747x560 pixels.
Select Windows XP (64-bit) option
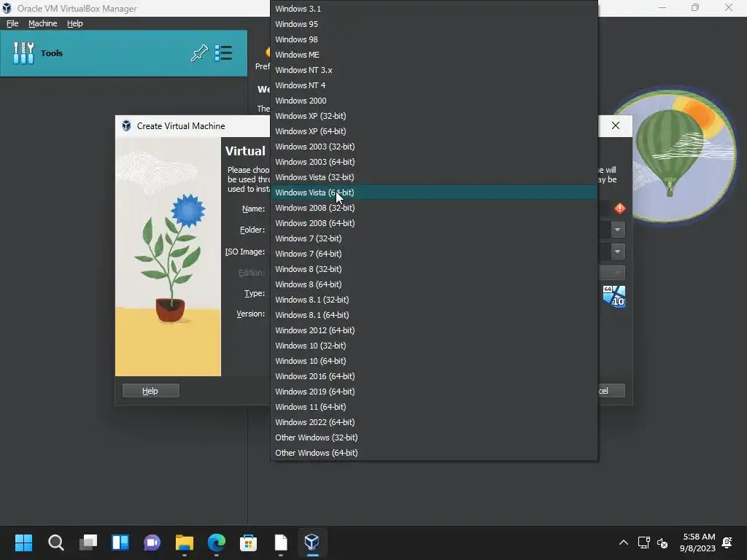[x=434, y=131]
